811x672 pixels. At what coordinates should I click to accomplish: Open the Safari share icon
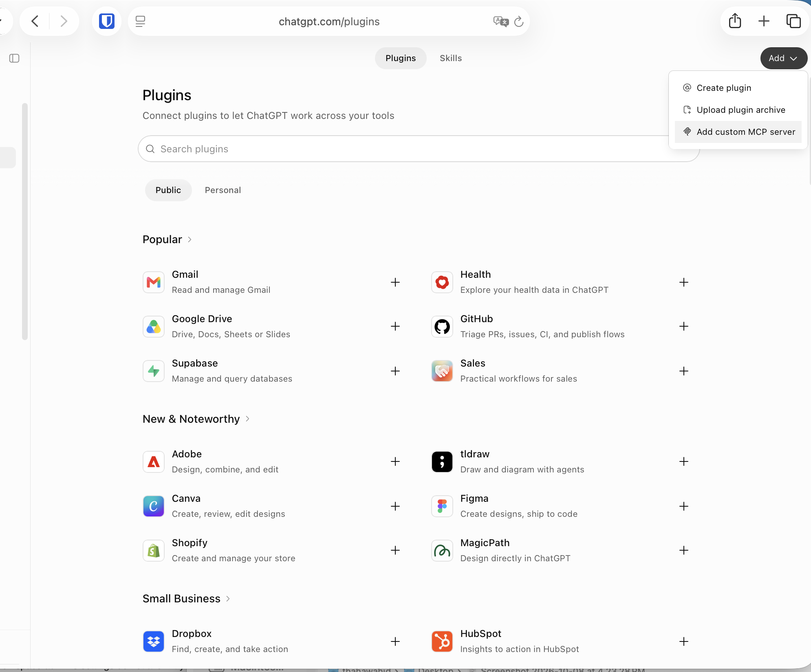735,21
